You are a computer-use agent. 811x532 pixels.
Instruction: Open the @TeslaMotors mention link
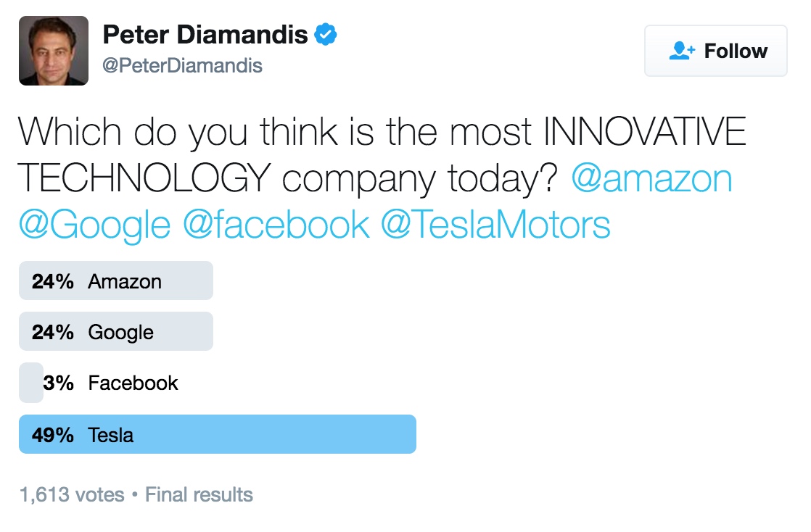point(495,225)
